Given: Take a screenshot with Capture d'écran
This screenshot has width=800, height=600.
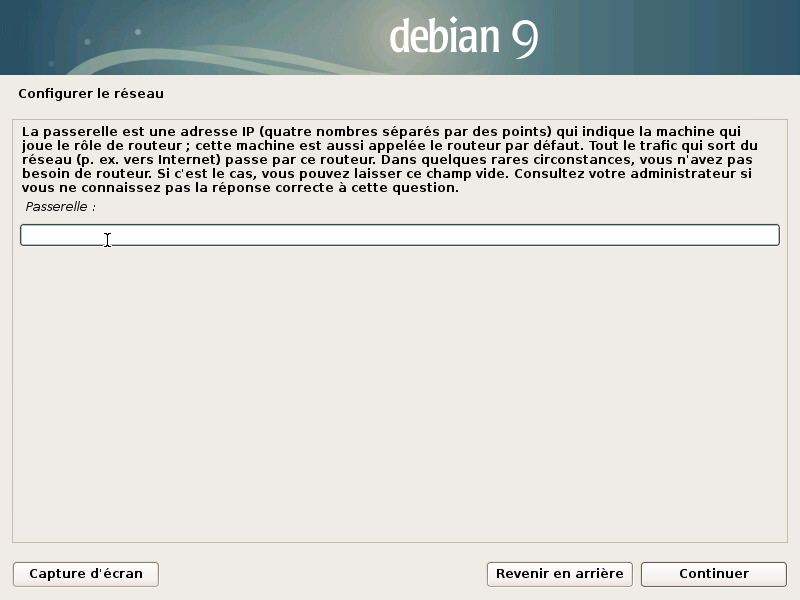Looking at the screenshot, I should pyautogui.click(x=86, y=574).
